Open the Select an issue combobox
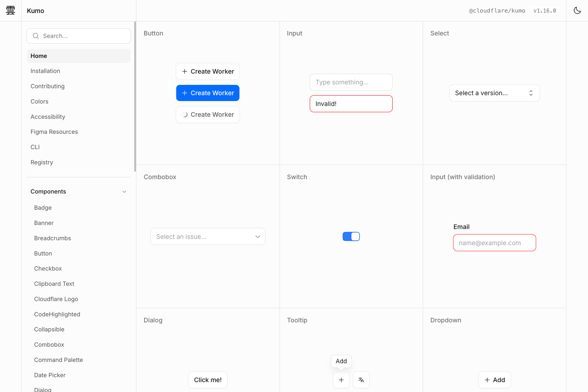 tap(208, 237)
